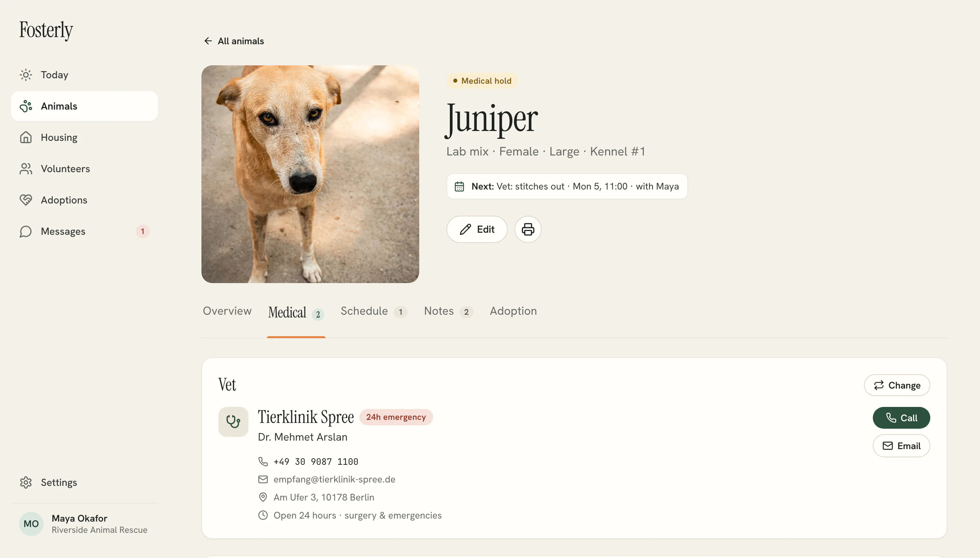Click the print profile icon button

528,229
